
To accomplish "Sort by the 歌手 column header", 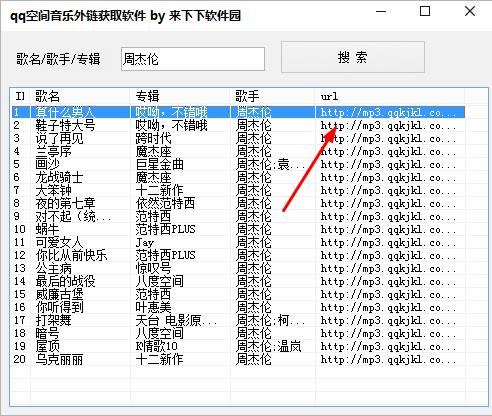I will click(273, 97).
